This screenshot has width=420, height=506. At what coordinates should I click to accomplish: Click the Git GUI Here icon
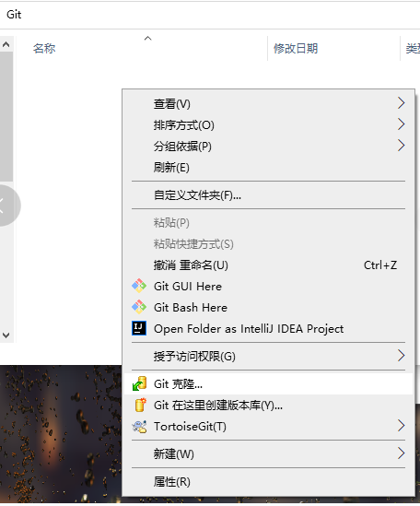tap(139, 287)
